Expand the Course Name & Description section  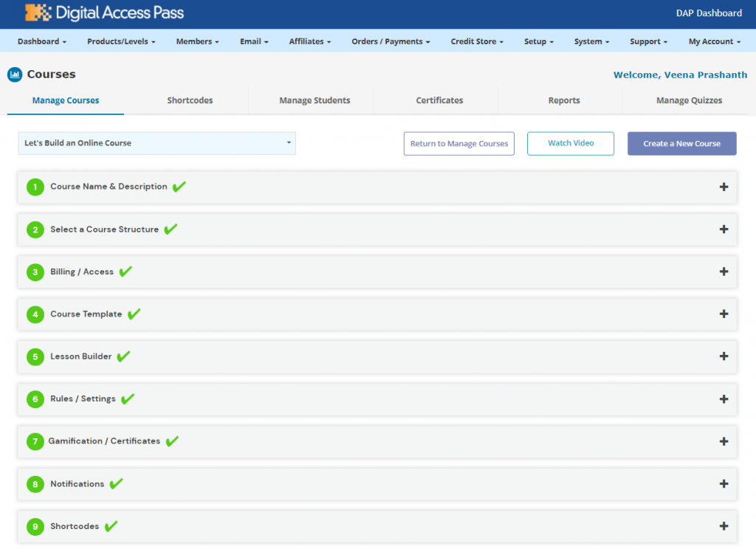[x=724, y=187]
